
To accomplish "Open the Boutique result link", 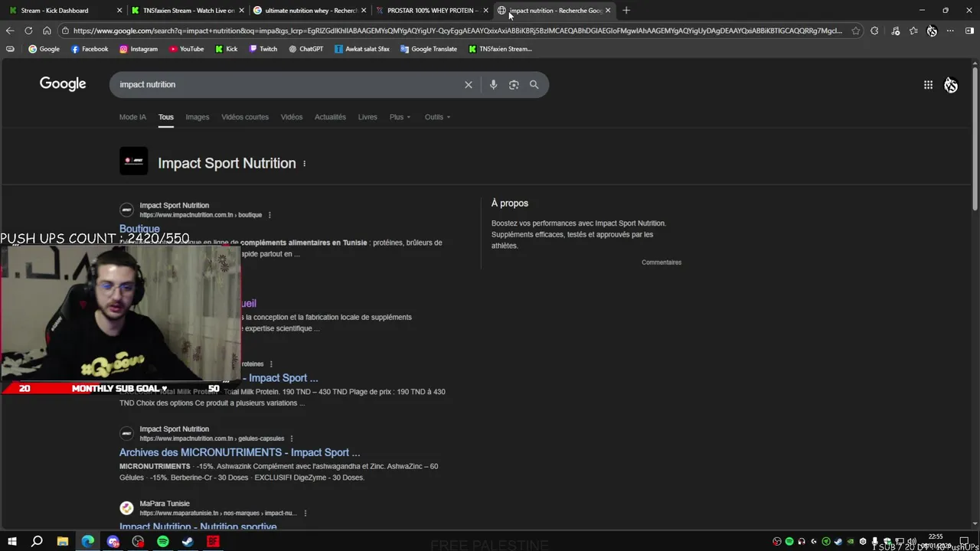I will coord(139,229).
